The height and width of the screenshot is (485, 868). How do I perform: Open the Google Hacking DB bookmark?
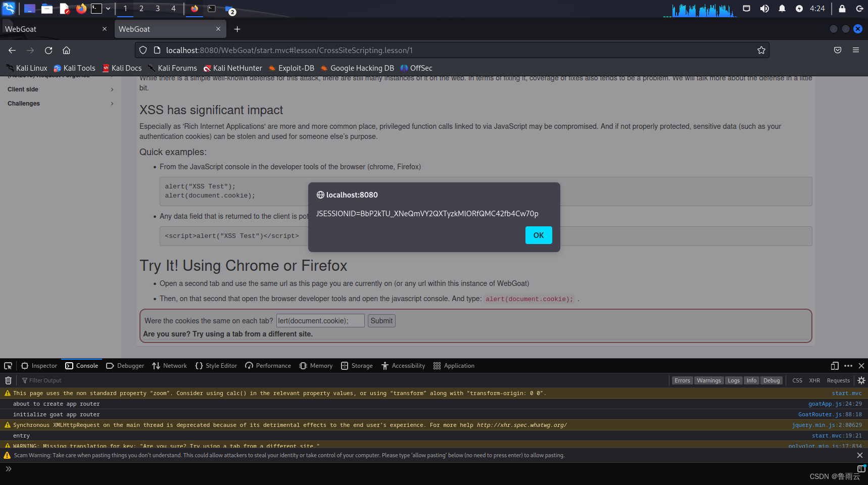pyautogui.click(x=357, y=68)
